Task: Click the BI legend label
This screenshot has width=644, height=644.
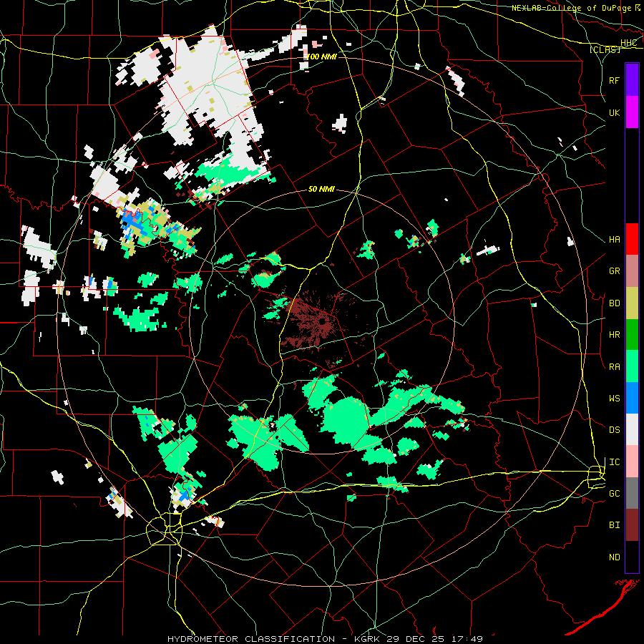Action: (x=614, y=525)
